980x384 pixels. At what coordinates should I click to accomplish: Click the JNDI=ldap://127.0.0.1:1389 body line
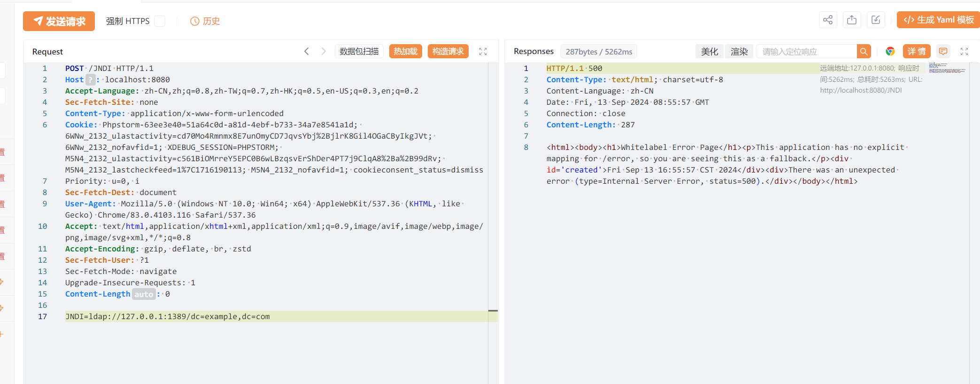pyautogui.click(x=168, y=316)
